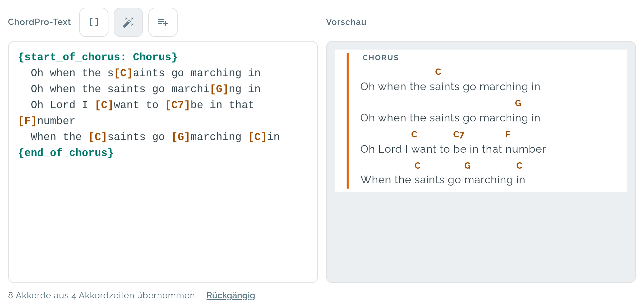Viewport: 644px width, 308px height.
Task: Click the Vorschau panel heading
Action: tap(346, 22)
